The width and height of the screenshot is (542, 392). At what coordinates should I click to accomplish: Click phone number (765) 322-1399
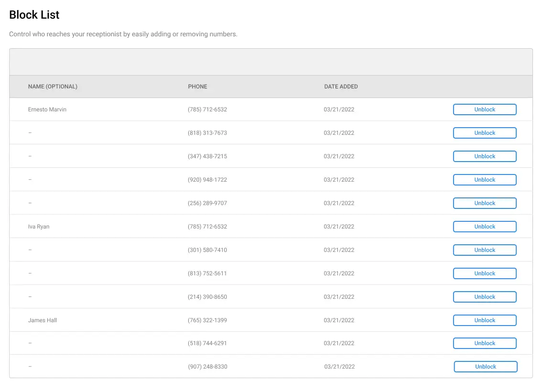coord(207,320)
